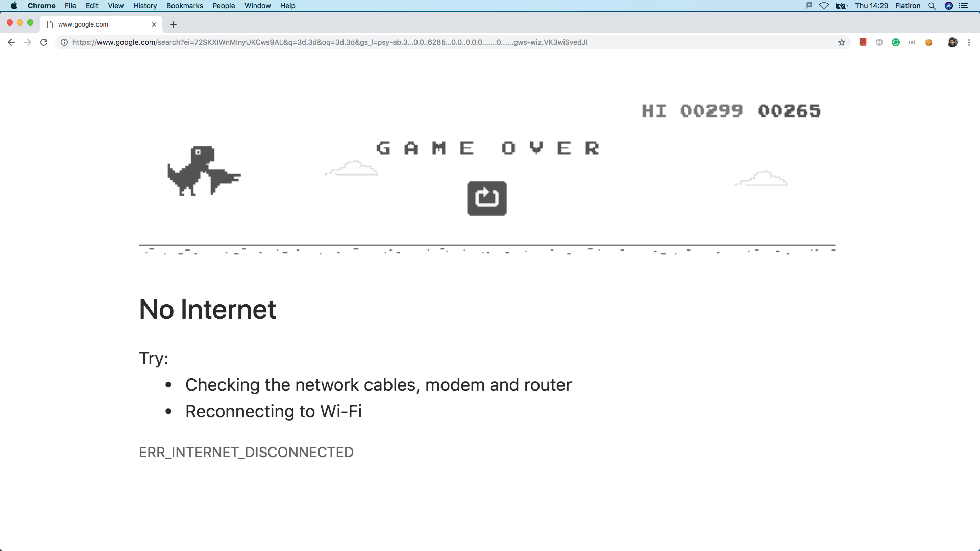This screenshot has height=551, width=980.
Task: Bookmark this page with star icon
Action: (x=842, y=42)
